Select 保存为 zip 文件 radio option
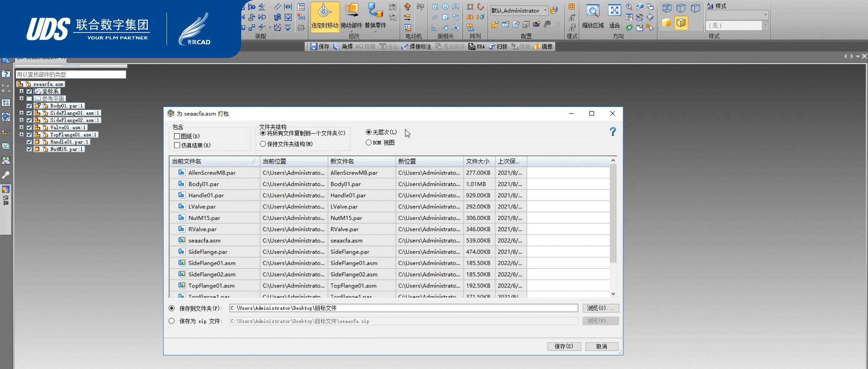The image size is (868, 369). click(x=172, y=321)
